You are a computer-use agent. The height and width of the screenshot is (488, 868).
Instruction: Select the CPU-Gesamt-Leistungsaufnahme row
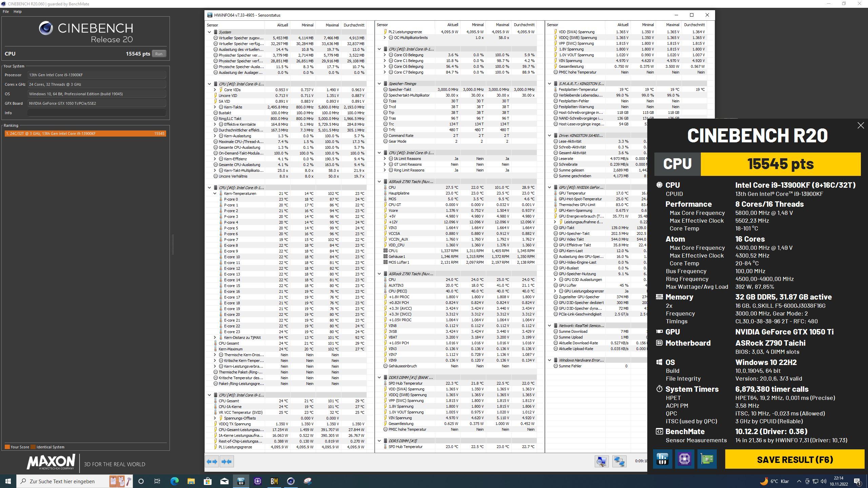(x=286, y=430)
